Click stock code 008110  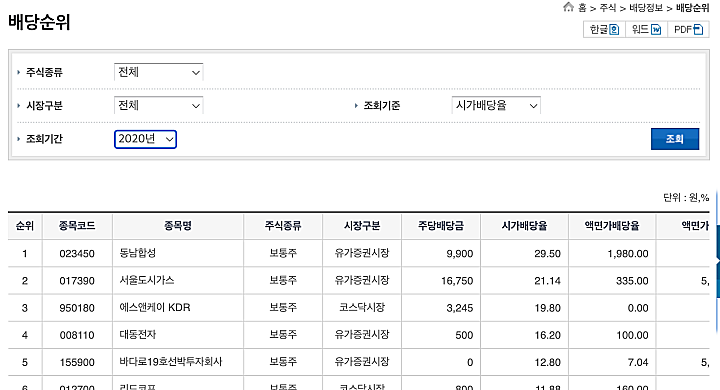point(77,335)
